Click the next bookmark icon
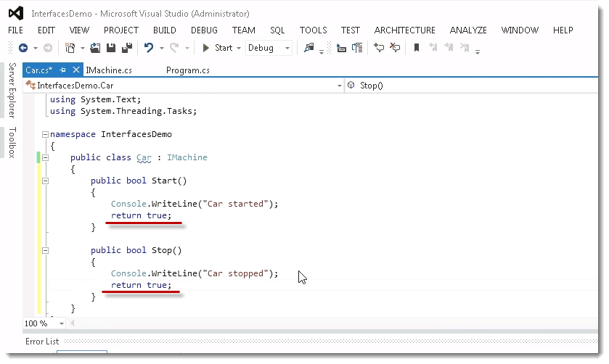Image resolution: width=609 pixels, height=364 pixels. click(449, 48)
